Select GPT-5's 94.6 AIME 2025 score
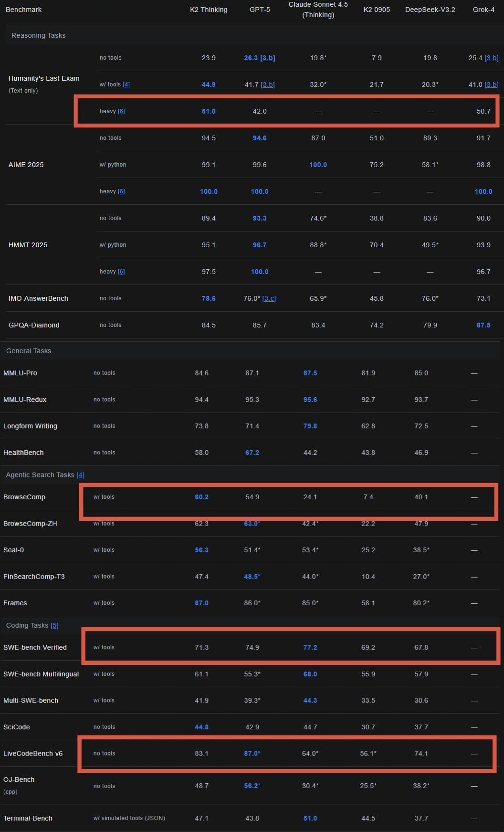 point(260,138)
